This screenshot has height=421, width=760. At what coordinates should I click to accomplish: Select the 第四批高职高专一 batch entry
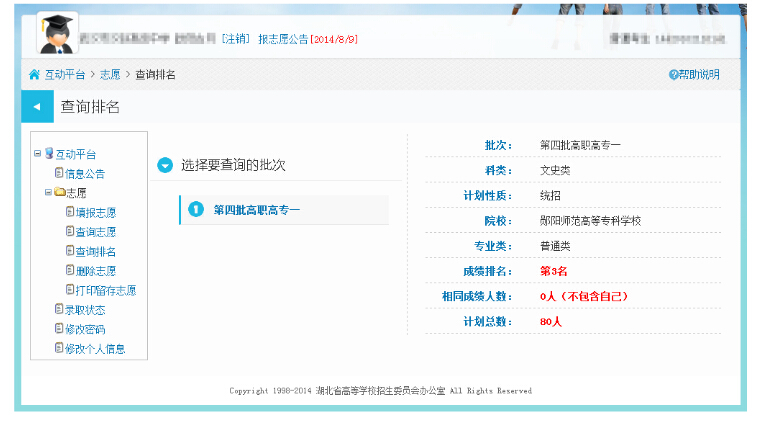[257, 210]
